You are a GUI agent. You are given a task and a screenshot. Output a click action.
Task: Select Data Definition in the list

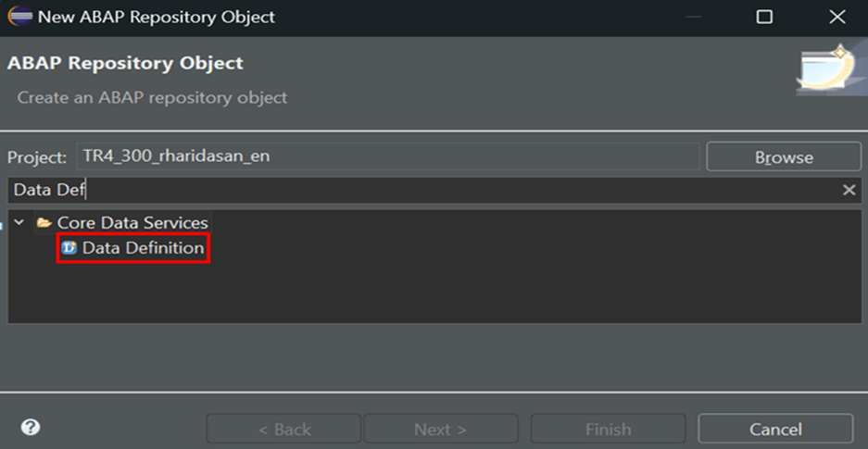[x=143, y=248]
